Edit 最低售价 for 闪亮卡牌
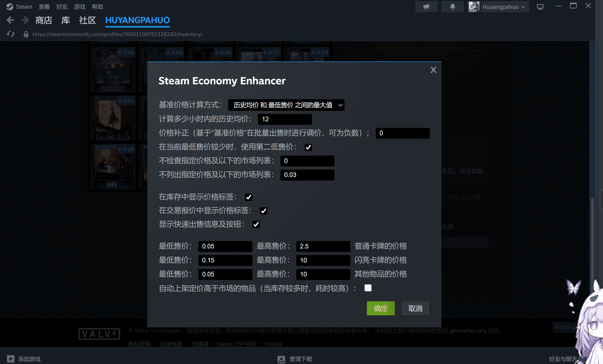Viewport: 603px width, 364px height. [x=225, y=260]
